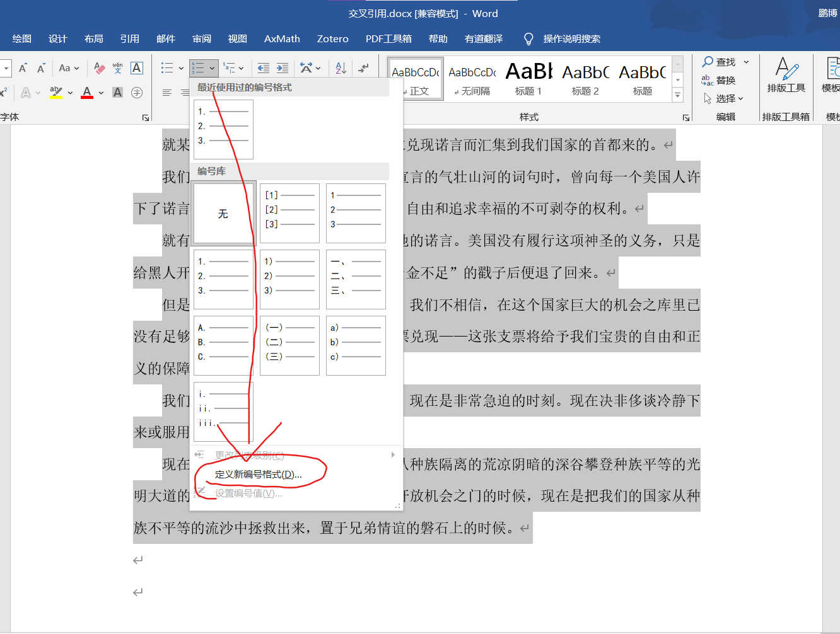The height and width of the screenshot is (634, 840).
Task: Select the i. ii. iii. numbering format
Action: [x=223, y=412]
